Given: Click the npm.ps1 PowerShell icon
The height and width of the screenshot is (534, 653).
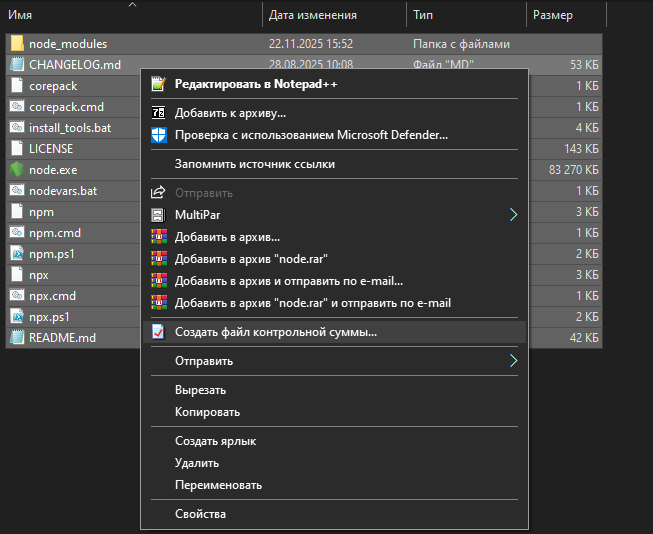Looking at the screenshot, I should [17, 253].
